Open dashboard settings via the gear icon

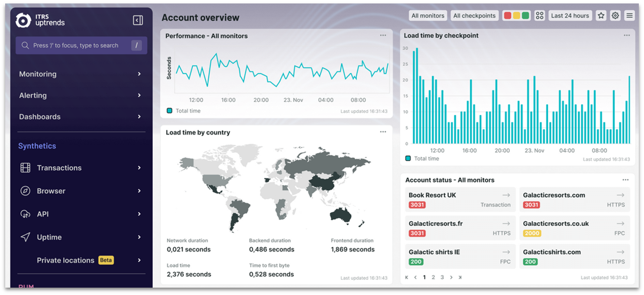tap(615, 15)
